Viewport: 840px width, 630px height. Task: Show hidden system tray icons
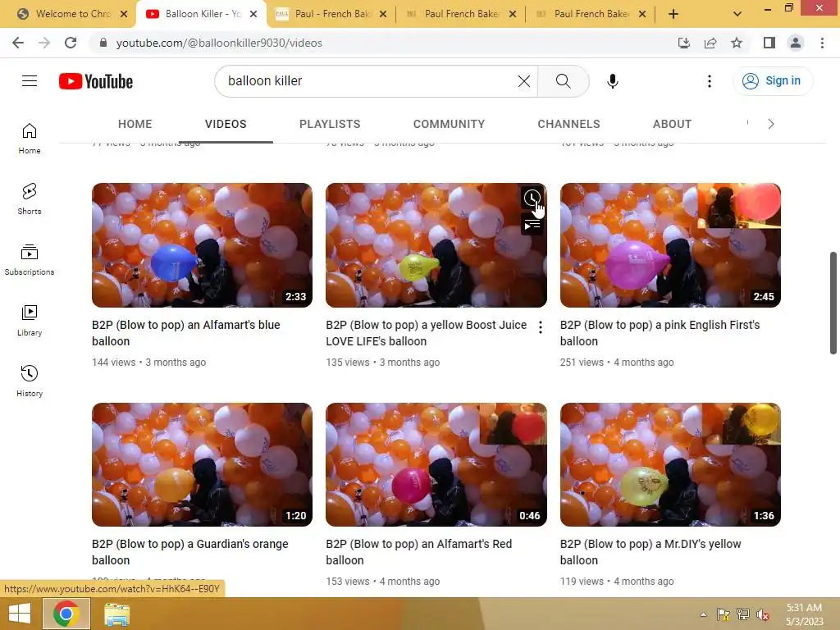pyautogui.click(x=703, y=614)
